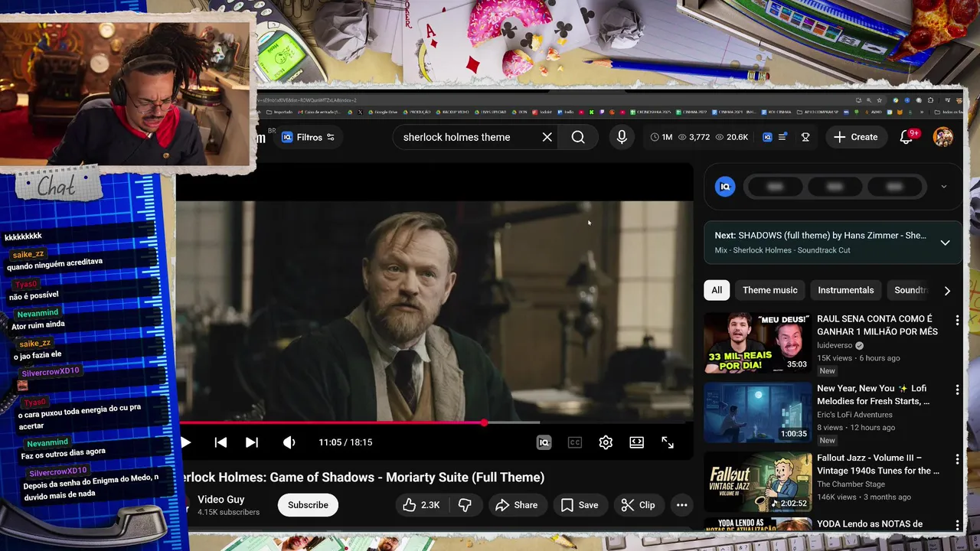Select the Soundtracks chip

[910, 290]
